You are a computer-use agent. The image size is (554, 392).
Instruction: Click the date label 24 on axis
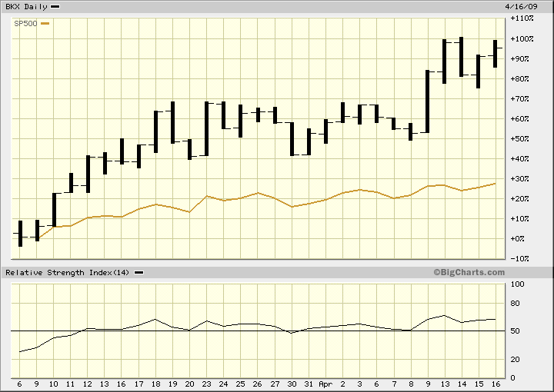pos(224,384)
